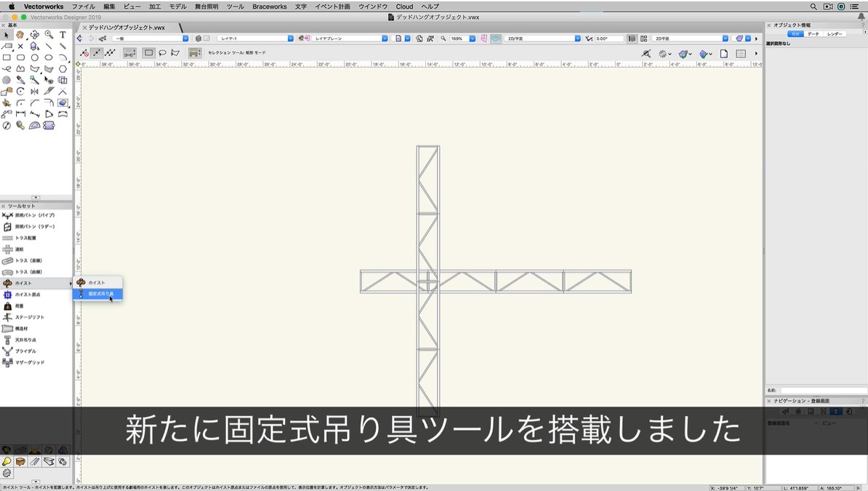Open the 2D平面 render mode dropdown

tap(691, 39)
